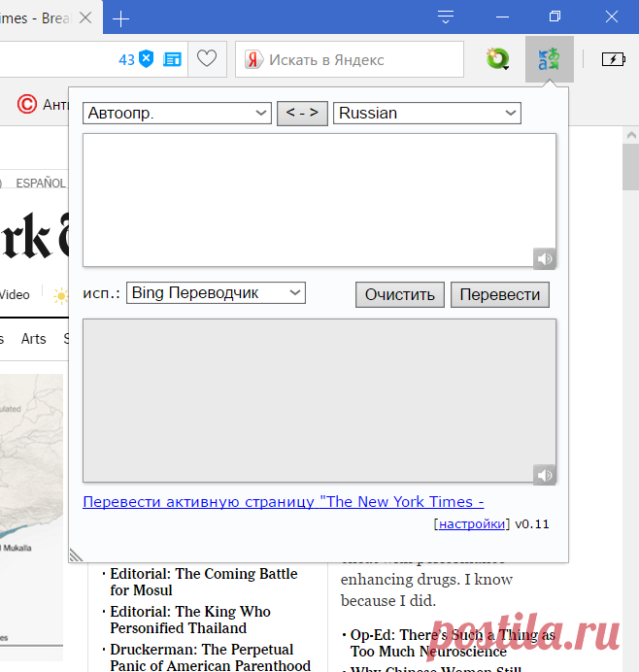Open a new tab with plus button
Image resolution: width=639 pixels, height=672 pixels.
[121, 18]
